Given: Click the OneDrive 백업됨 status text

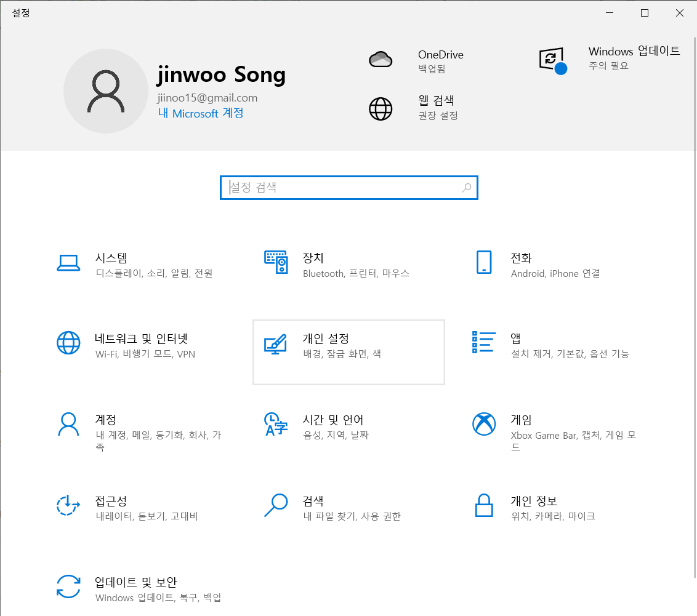Looking at the screenshot, I should [x=432, y=69].
